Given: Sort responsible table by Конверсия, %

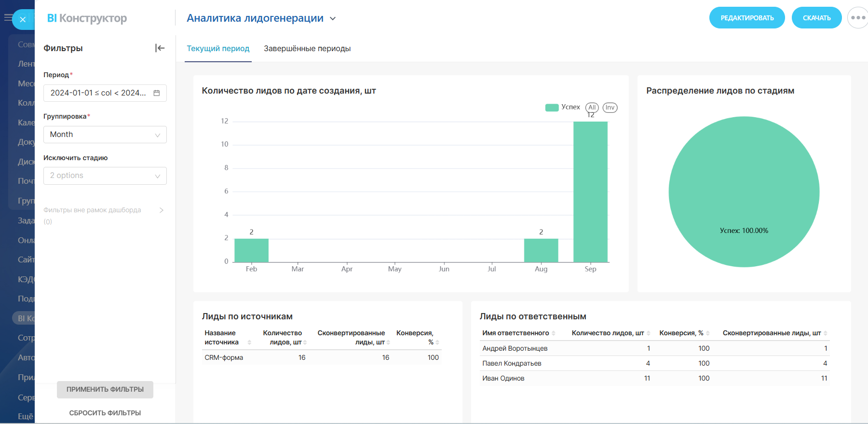Looking at the screenshot, I should 707,333.
